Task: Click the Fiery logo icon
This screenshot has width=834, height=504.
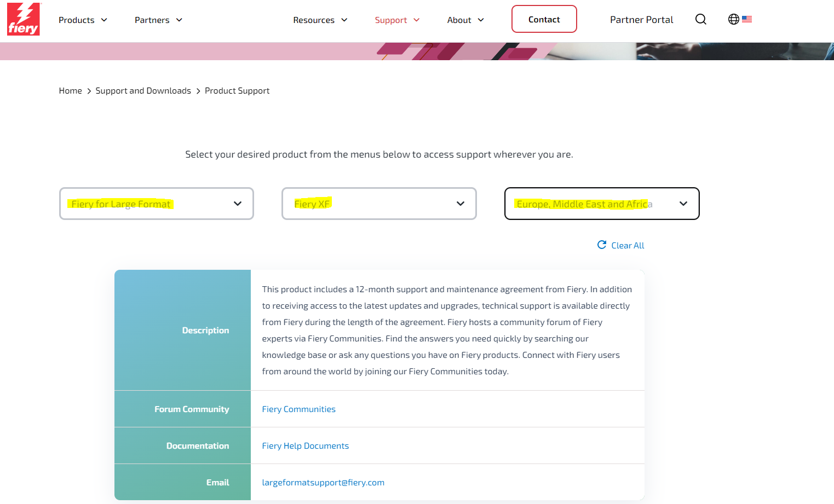Action: coord(24,20)
